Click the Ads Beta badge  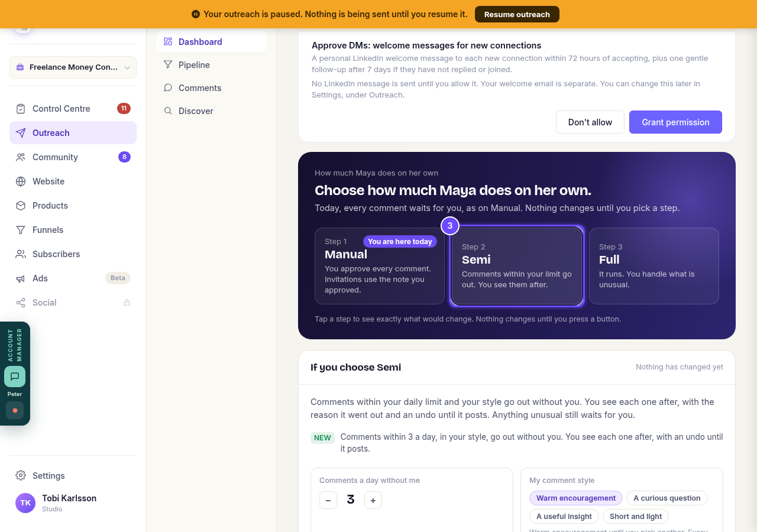click(x=118, y=278)
